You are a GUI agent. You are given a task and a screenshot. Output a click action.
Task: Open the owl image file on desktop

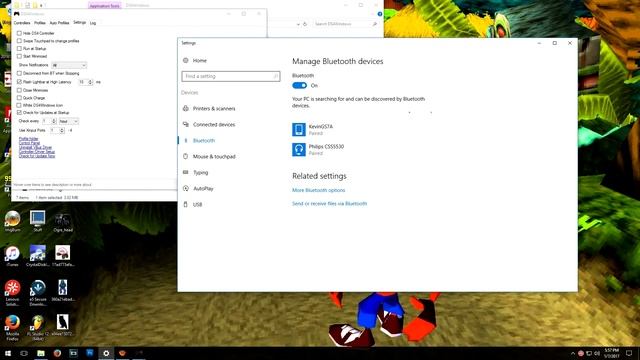coord(62,325)
